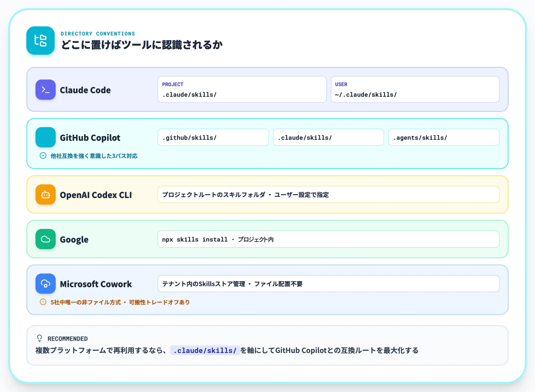This screenshot has height=392, width=535.
Task: Click the Microsoft Cowork cloud-gear icon
Action: pyautogui.click(x=46, y=284)
